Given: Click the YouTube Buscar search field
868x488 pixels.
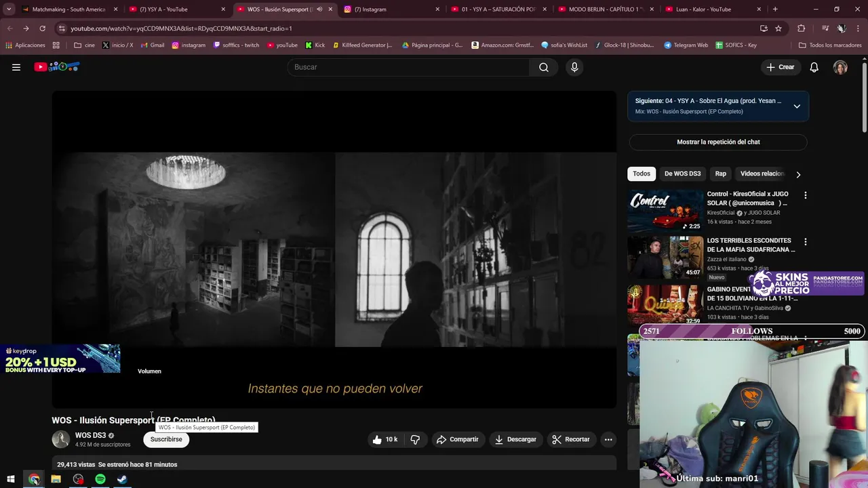Looking at the screenshot, I should click(409, 67).
